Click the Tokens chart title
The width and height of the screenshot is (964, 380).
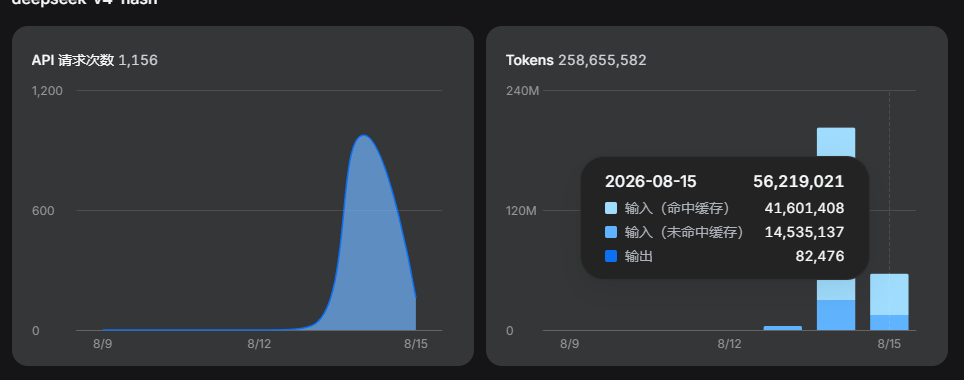530,60
